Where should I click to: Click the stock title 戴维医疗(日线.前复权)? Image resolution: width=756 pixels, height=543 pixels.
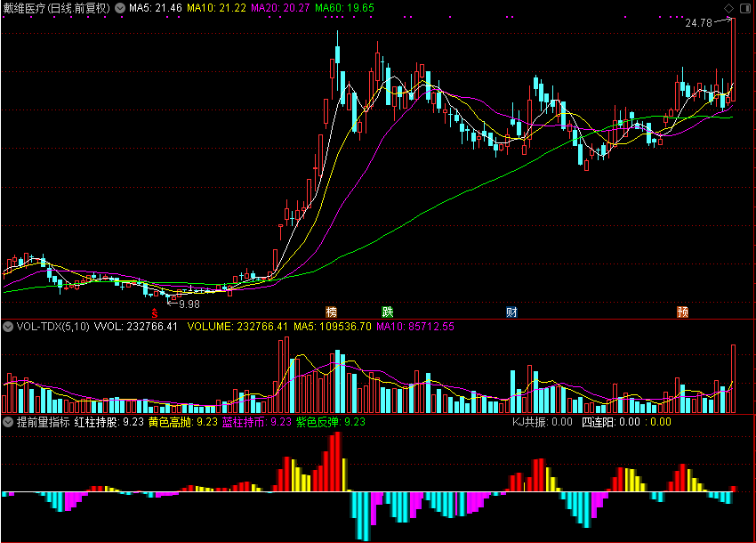tap(57, 8)
